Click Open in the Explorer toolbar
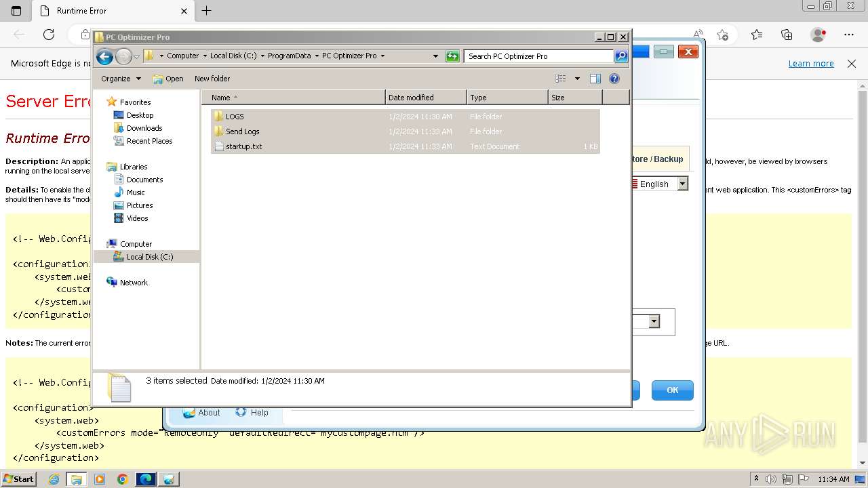 168,79
